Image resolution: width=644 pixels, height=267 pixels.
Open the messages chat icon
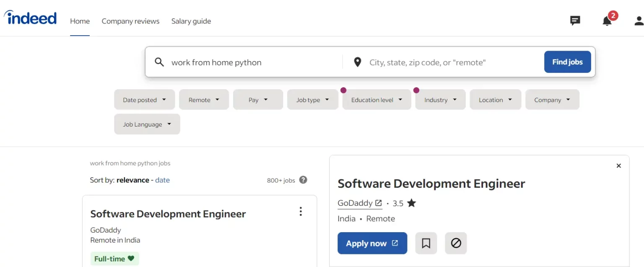[575, 21]
